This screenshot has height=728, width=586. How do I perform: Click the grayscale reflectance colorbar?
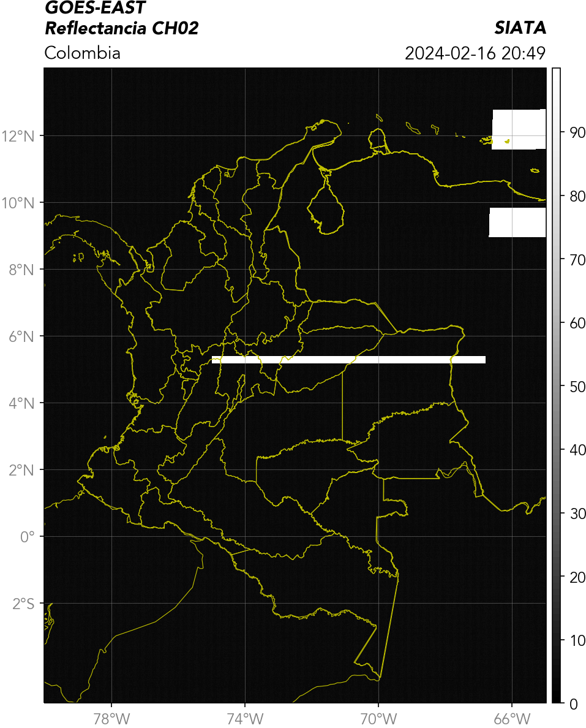coord(557,385)
